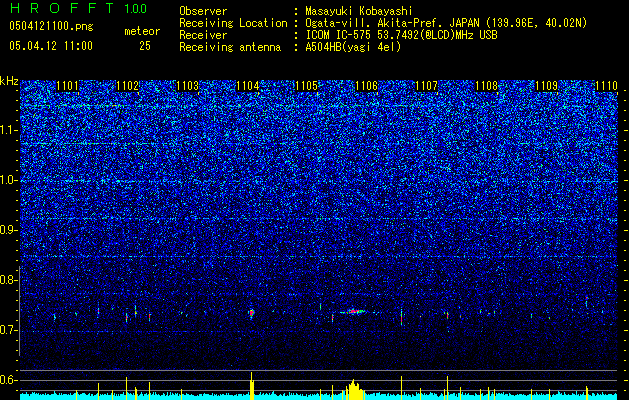Click the 1110 time marker
Screen dimensions: 629x400
pyautogui.click(x=606, y=86)
